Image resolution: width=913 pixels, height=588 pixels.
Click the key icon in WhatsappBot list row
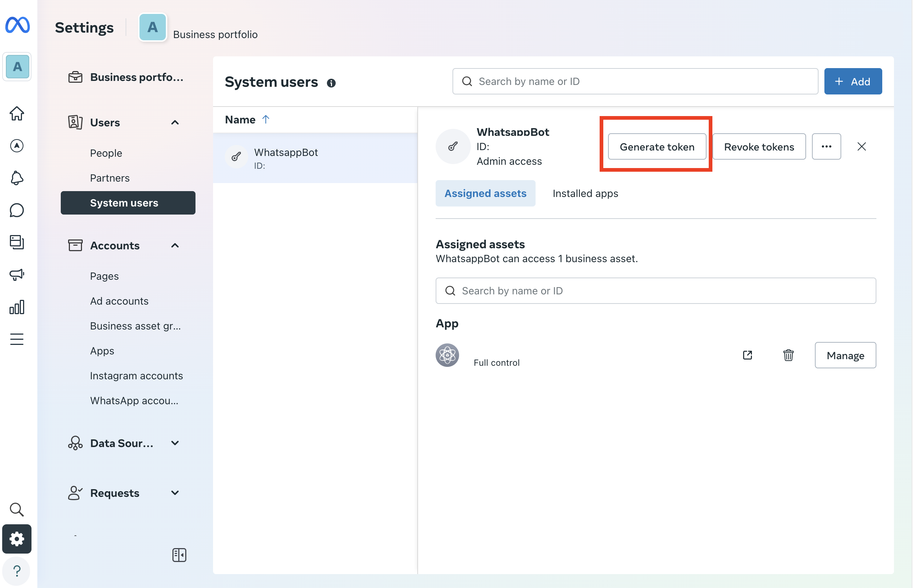tap(236, 157)
